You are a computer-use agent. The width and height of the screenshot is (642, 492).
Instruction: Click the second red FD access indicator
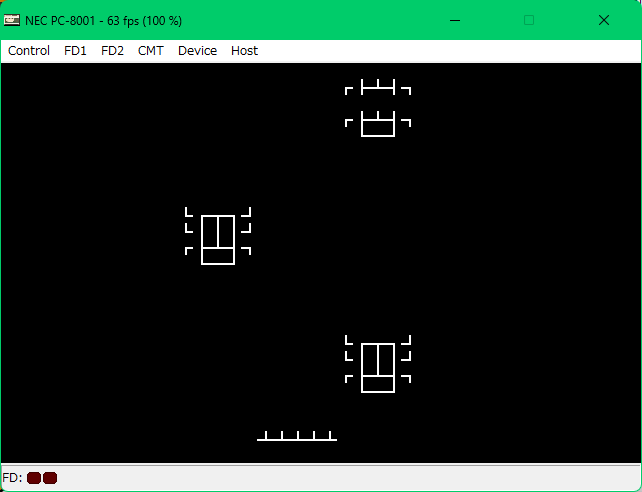click(50, 478)
